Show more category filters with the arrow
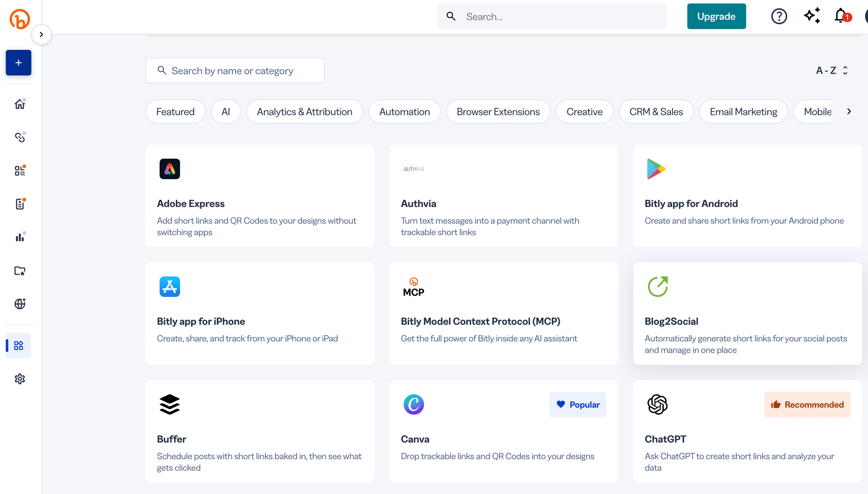The height and width of the screenshot is (494, 868). point(849,111)
